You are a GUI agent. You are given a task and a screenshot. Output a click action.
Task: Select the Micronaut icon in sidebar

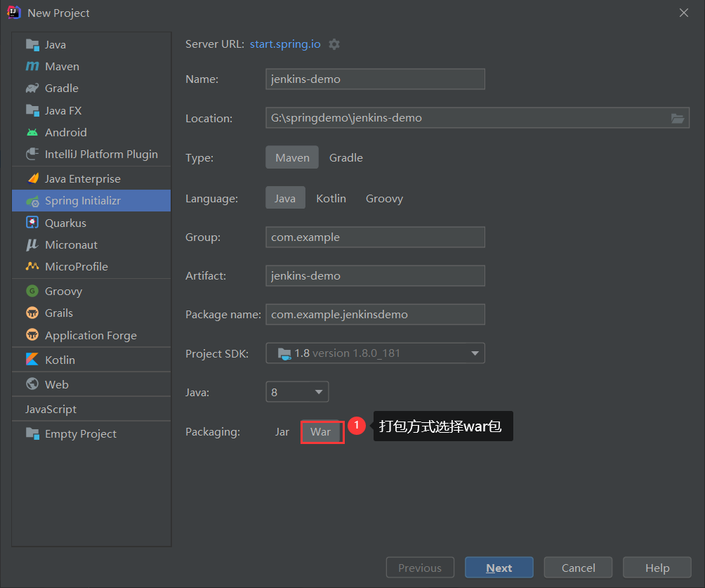32,244
